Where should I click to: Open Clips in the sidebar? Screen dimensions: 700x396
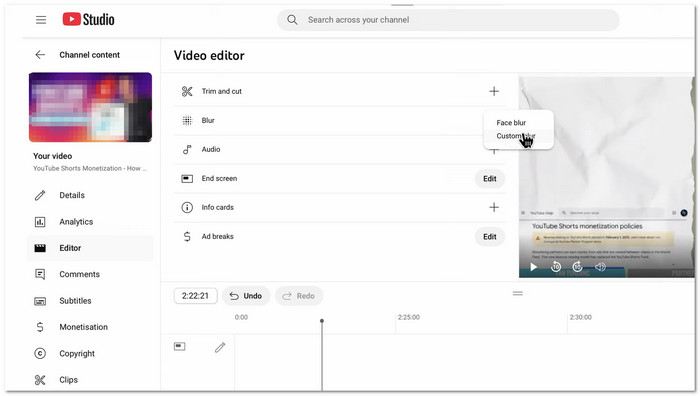coord(68,380)
